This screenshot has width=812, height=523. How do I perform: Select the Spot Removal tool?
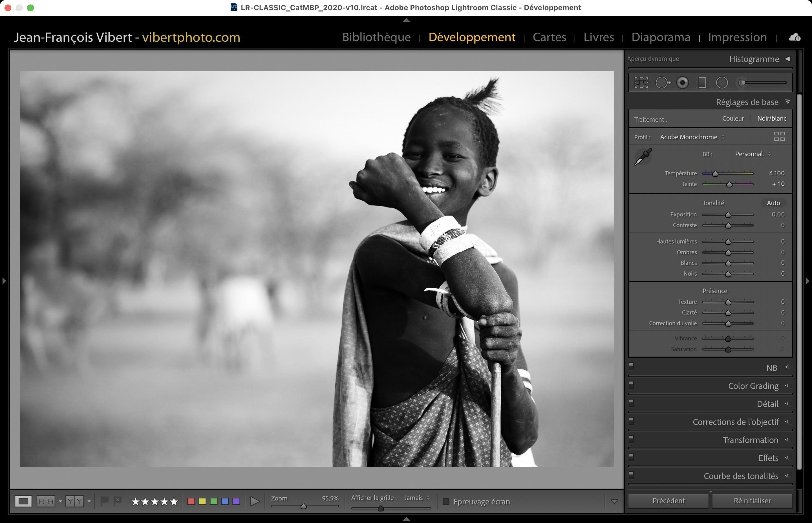click(x=662, y=83)
